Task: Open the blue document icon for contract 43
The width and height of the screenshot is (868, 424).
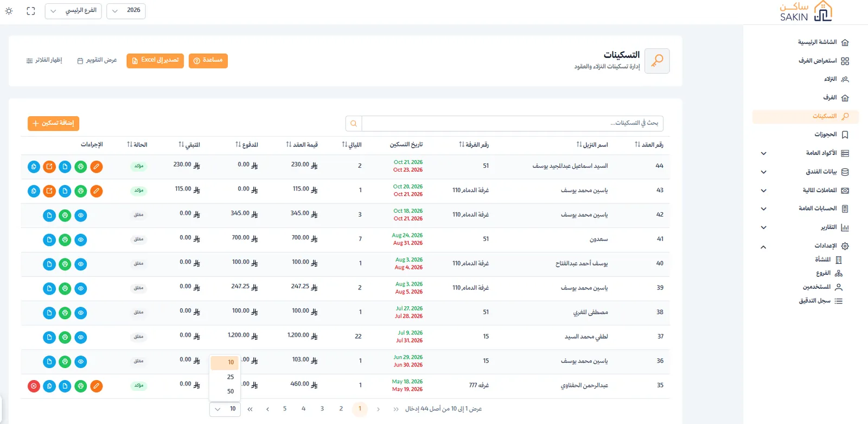Action: pyautogui.click(x=65, y=191)
